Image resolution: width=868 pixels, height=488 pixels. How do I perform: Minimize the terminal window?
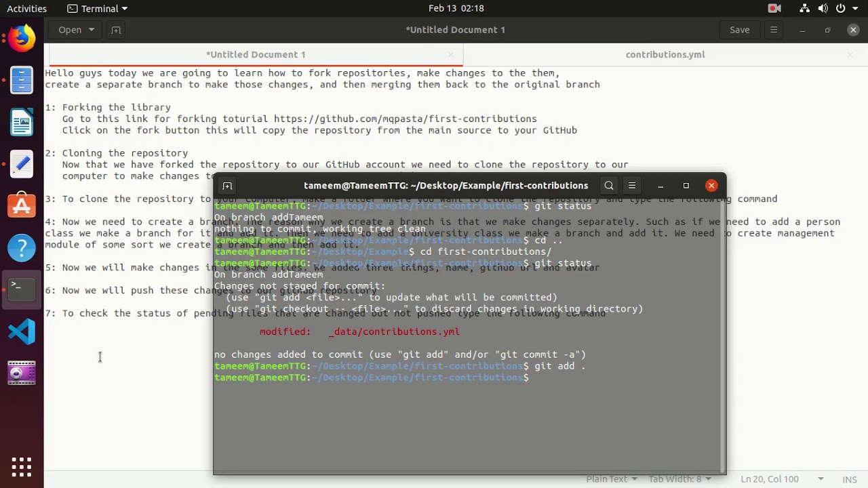[x=660, y=186]
